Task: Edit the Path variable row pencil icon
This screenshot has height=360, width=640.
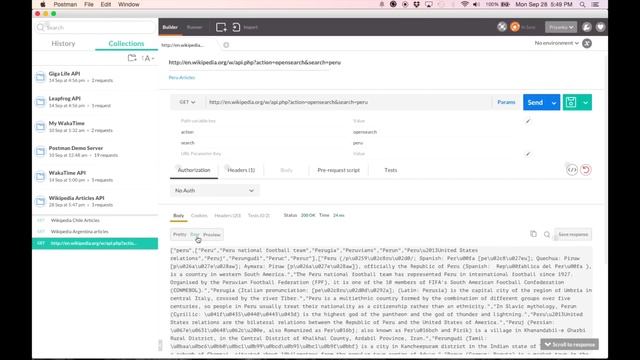Action: click(x=528, y=121)
